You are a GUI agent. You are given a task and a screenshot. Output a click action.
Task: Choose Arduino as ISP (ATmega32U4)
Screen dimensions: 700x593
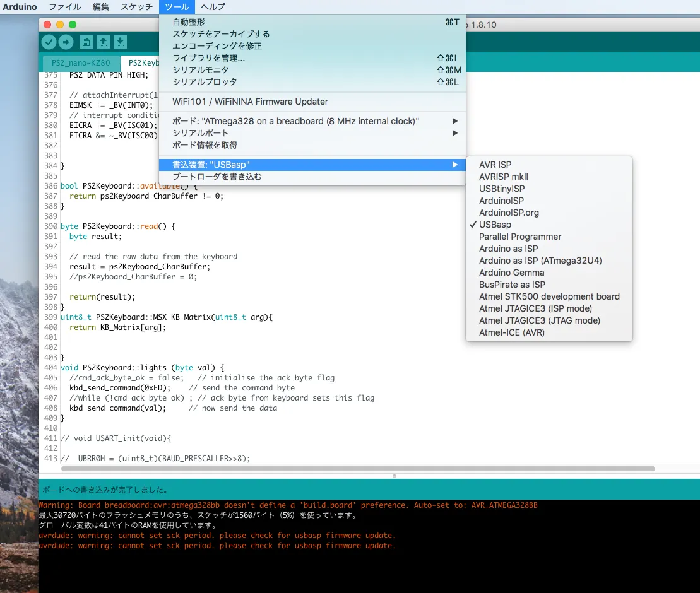coord(549,261)
